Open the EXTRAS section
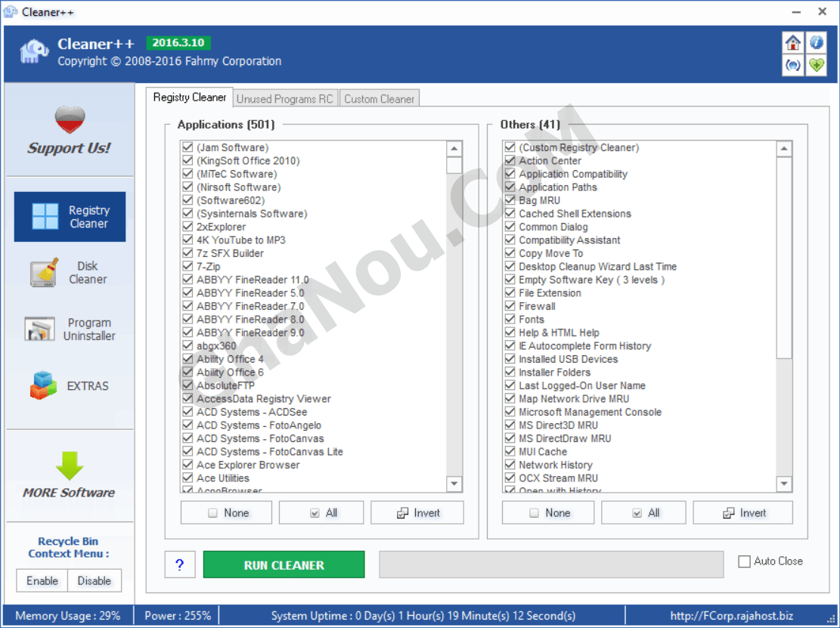Image resolution: width=840 pixels, height=628 pixels. pos(70,385)
